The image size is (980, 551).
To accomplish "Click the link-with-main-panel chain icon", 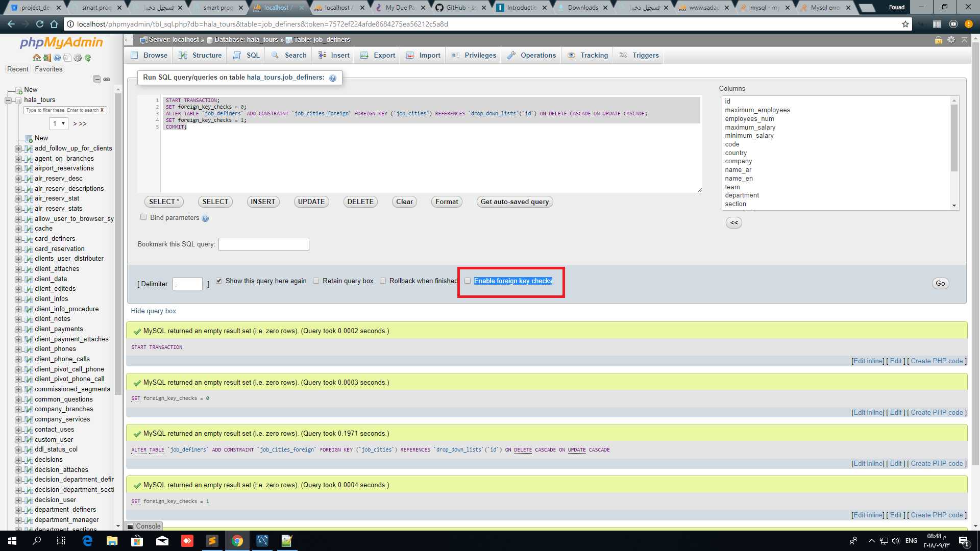I will coord(107,79).
